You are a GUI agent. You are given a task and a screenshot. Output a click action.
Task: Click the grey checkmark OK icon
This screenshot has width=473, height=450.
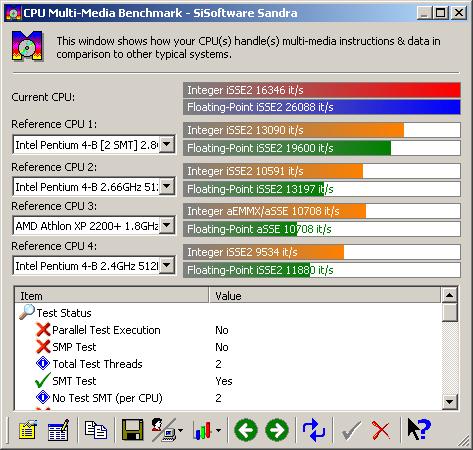(351, 430)
